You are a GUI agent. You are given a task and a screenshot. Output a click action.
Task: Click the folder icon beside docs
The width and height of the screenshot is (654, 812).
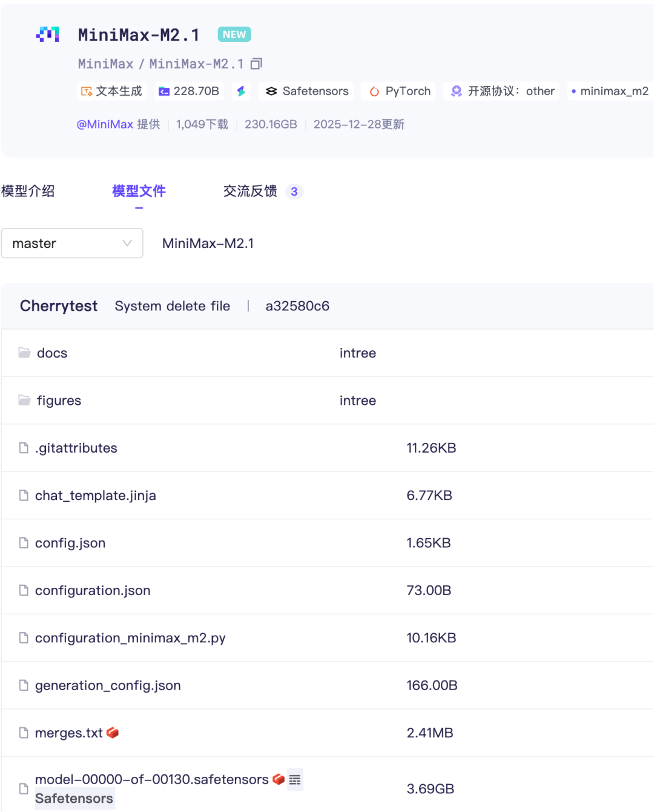click(24, 352)
